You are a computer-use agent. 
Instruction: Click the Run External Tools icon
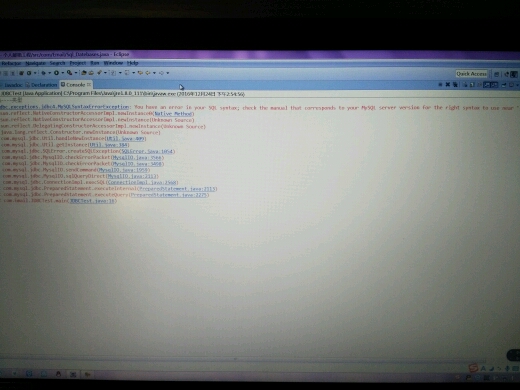click(69, 73)
